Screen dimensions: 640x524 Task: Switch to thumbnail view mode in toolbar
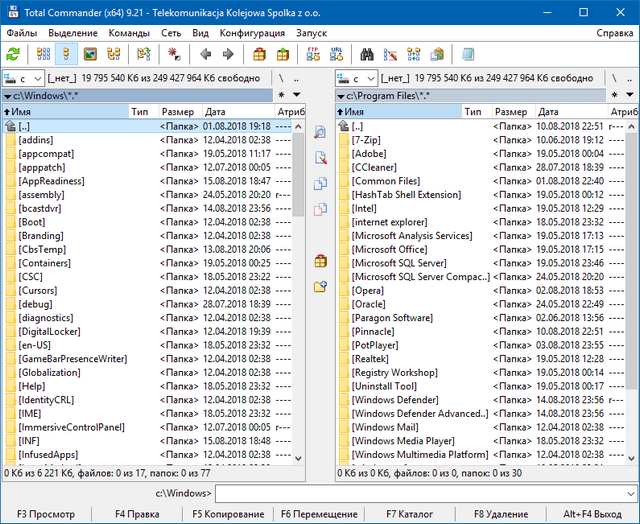point(89,53)
